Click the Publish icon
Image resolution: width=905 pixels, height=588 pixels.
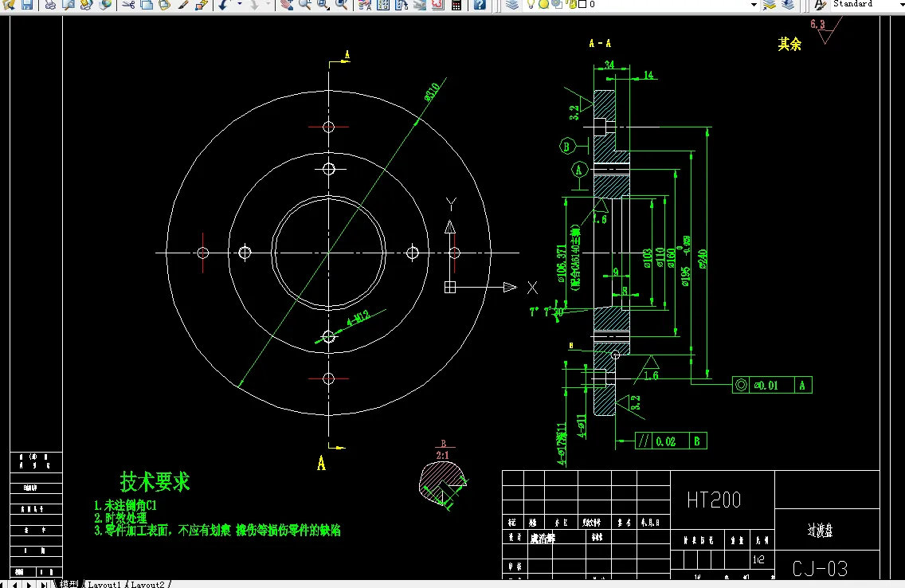87,5
